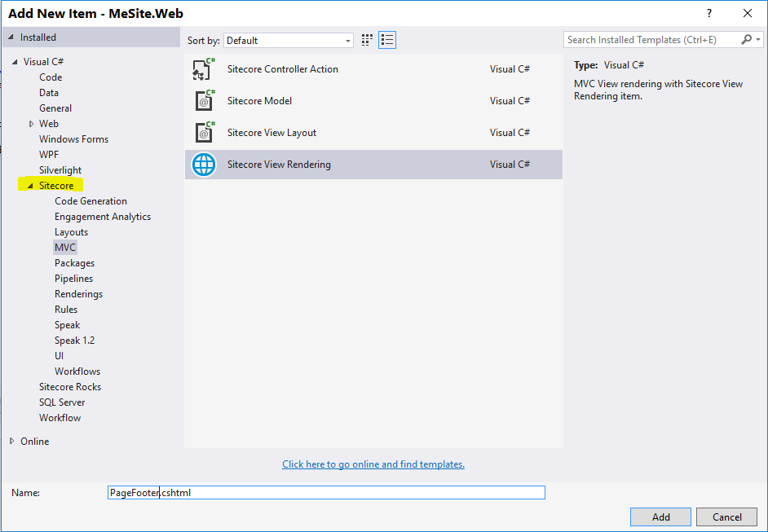Select the Code Generation category

[90, 201]
